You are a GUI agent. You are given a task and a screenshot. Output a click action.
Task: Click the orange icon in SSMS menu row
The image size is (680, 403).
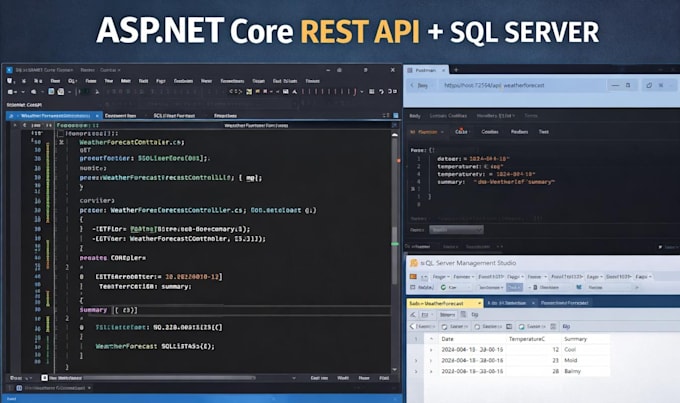tap(413, 276)
